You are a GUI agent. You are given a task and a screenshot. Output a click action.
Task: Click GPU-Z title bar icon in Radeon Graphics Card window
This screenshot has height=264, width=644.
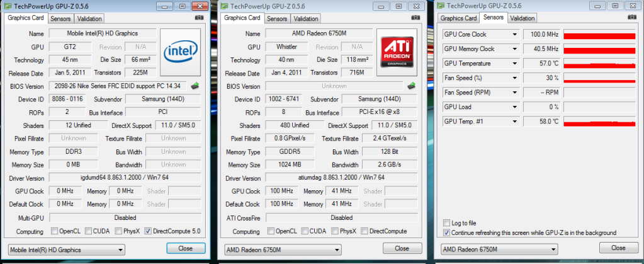click(224, 6)
